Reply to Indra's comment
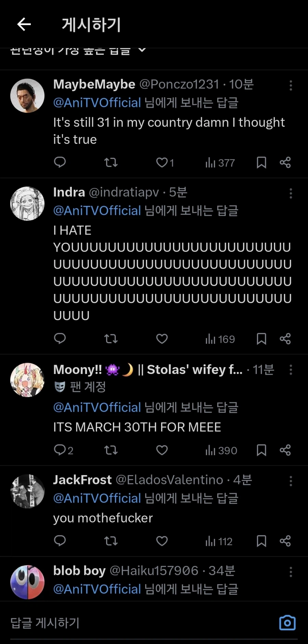Image resolution: width=308 pixels, height=644 pixels. [60, 338]
